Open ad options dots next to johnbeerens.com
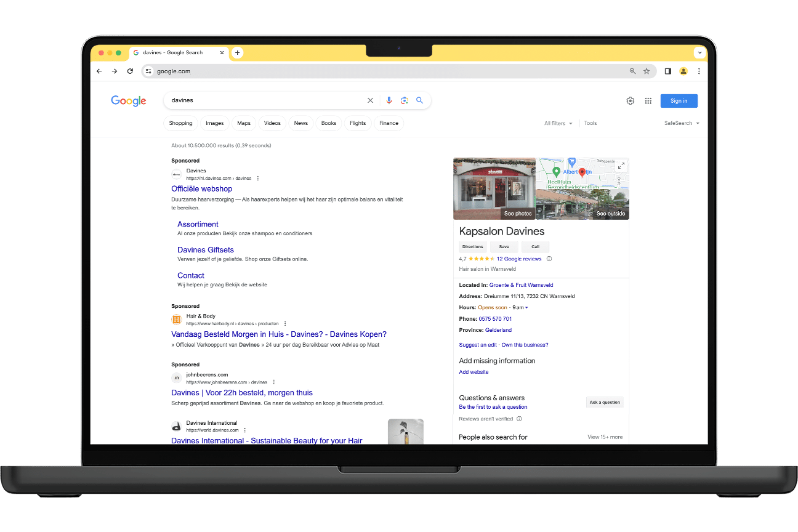This screenshot has height=532, width=798. click(274, 382)
